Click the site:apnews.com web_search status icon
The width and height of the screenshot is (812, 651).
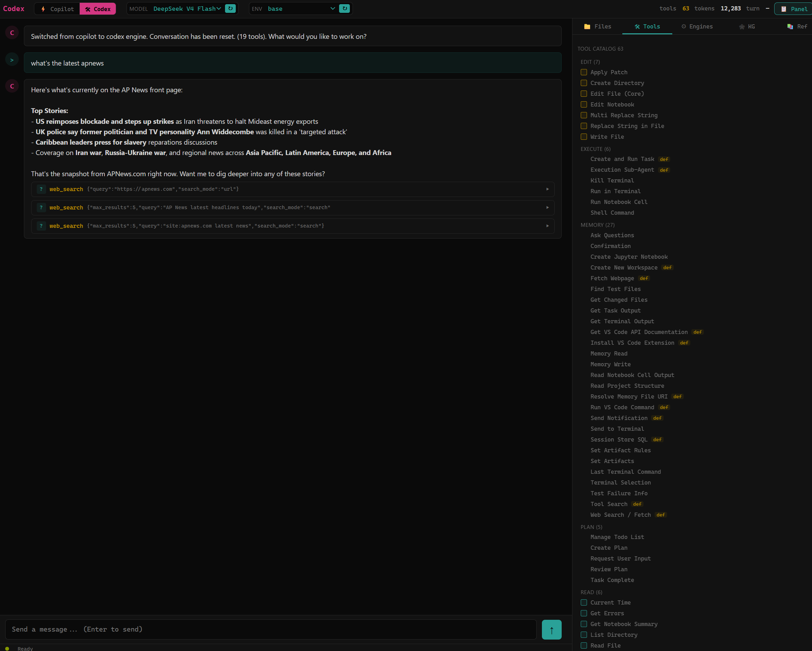41,226
